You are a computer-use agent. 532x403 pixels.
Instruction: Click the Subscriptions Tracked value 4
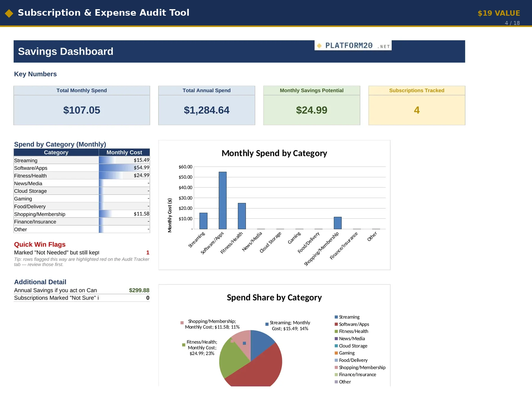[417, 110]
